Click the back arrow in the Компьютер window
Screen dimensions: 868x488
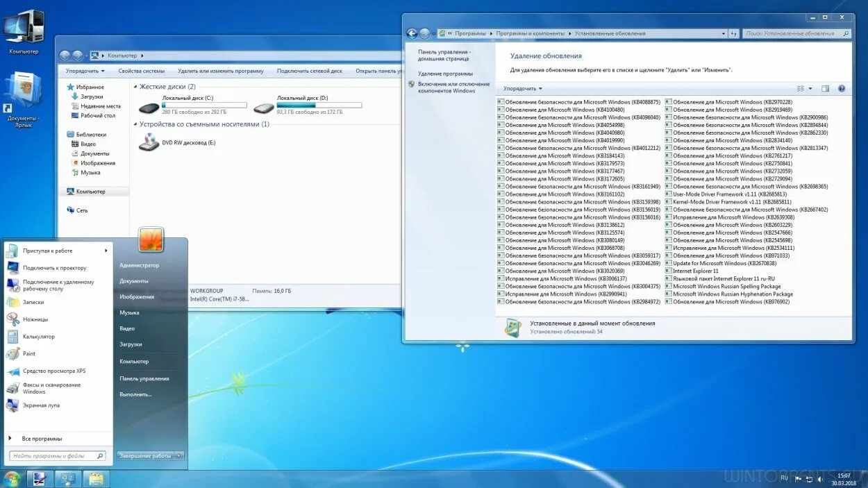click(65, 56)
